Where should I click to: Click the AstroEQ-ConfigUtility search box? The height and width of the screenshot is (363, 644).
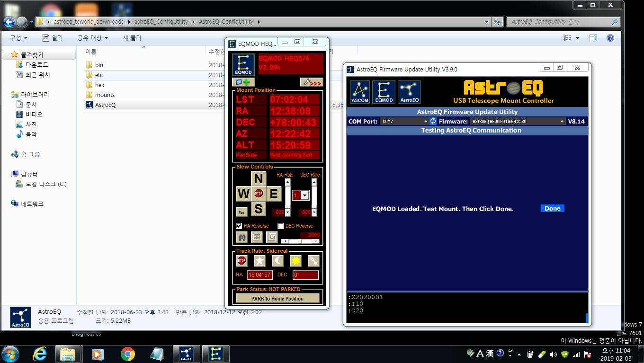[x=563, y=22]
